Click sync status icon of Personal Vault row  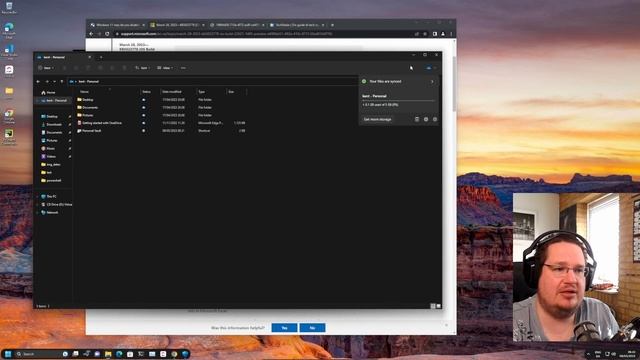click(x=144, y=131)
